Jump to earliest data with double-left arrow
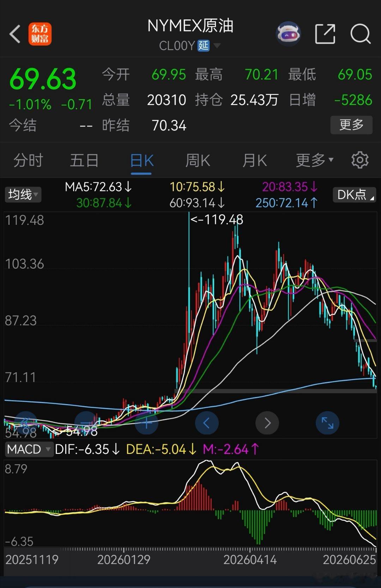 25,423
